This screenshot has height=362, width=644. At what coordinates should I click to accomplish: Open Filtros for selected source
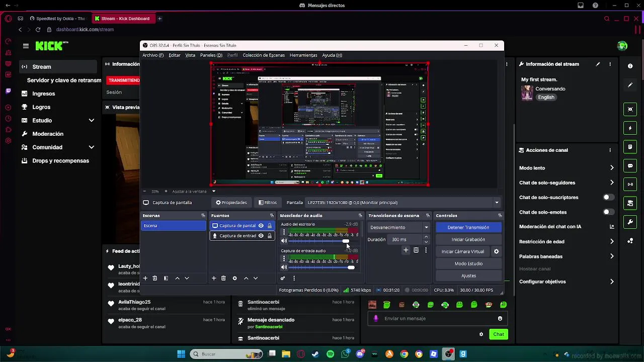tap(268, 203)
